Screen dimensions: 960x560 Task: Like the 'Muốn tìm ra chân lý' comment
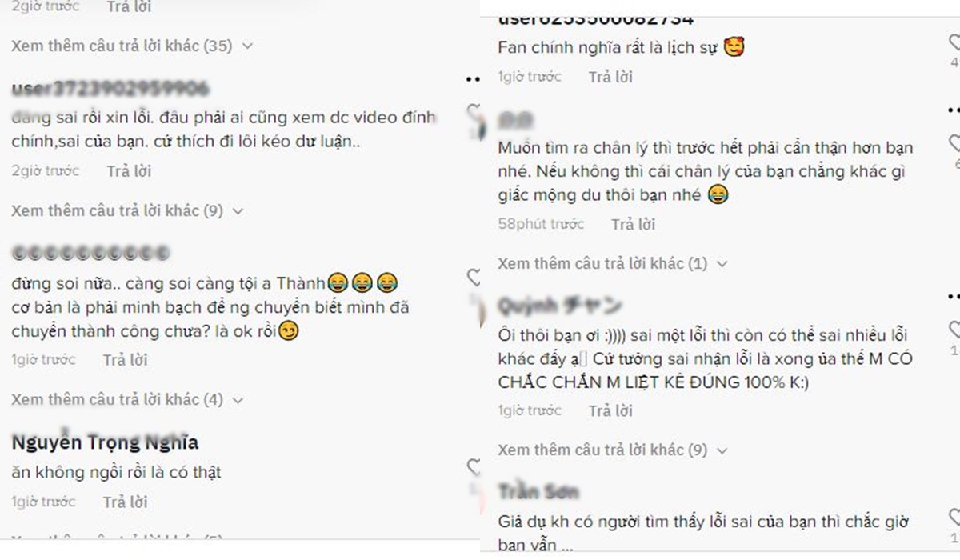coord(954,144)
